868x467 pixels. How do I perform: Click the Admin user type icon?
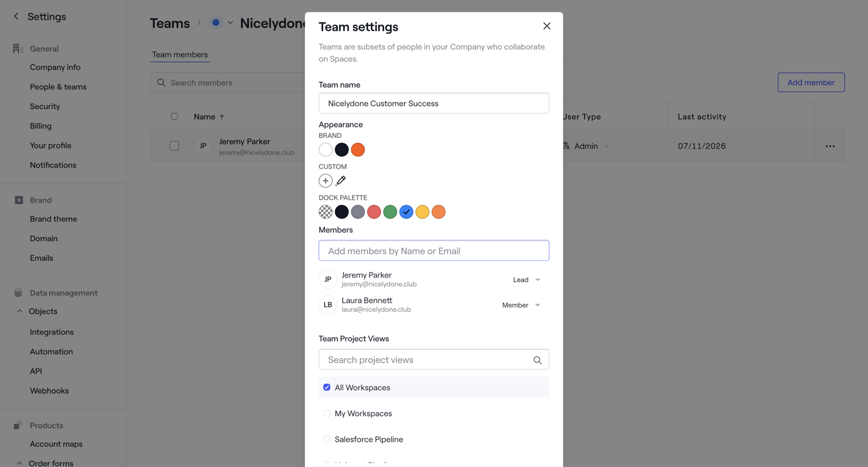tap(567, 146)
